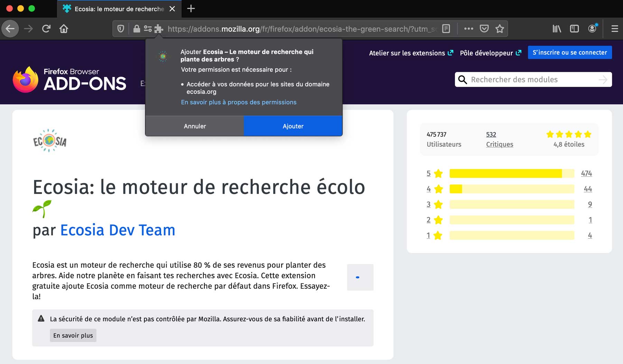Toggle reader view icon

tap(446, 29)
